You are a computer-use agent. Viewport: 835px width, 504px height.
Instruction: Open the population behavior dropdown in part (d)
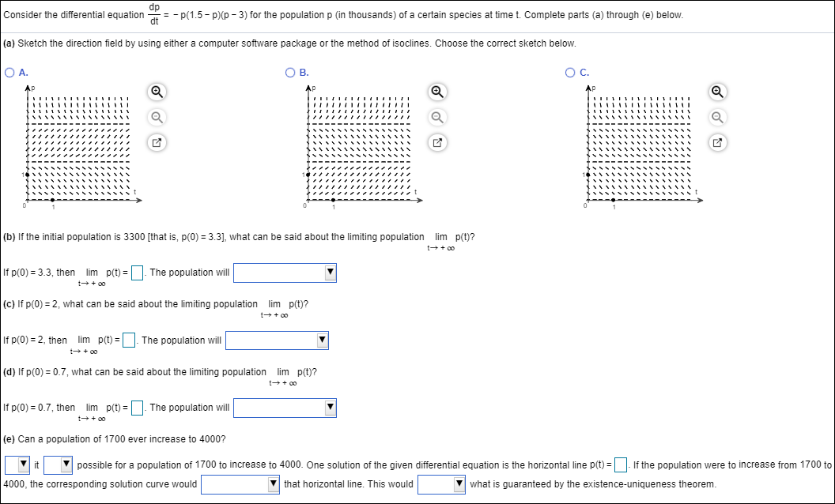[331, 407]
